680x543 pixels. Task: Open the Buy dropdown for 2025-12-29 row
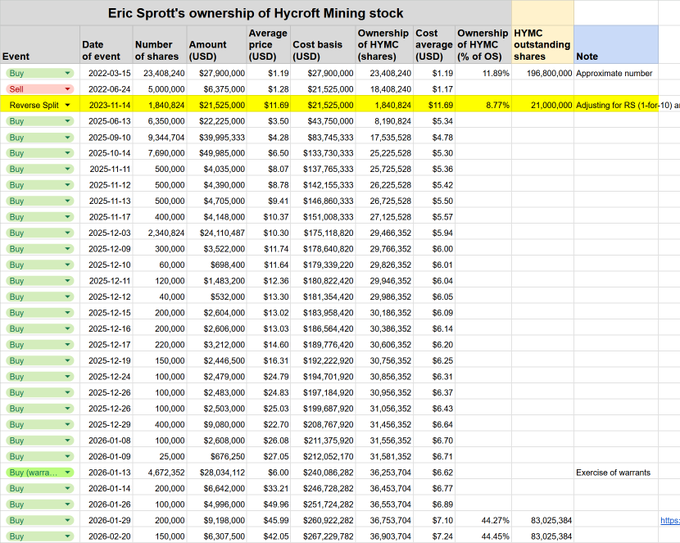click(x=40, y=425)
